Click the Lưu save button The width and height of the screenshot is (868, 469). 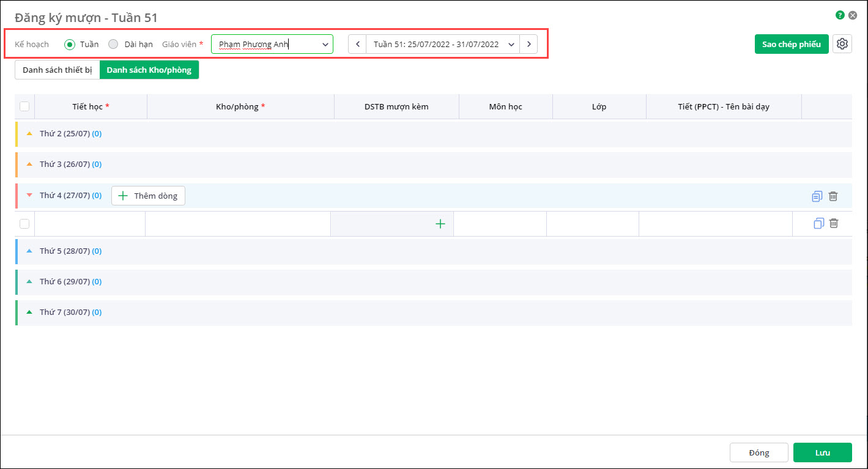822,452
